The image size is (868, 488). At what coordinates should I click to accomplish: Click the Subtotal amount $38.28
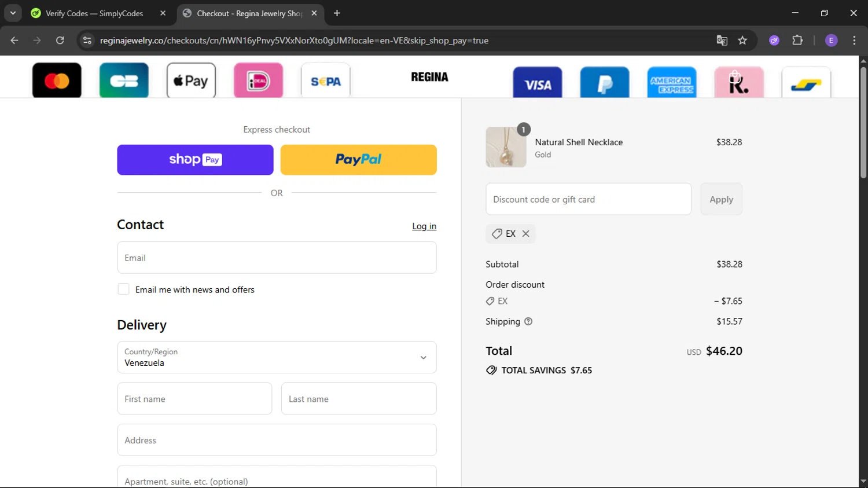pyautogui.click(x=729, y=264)
